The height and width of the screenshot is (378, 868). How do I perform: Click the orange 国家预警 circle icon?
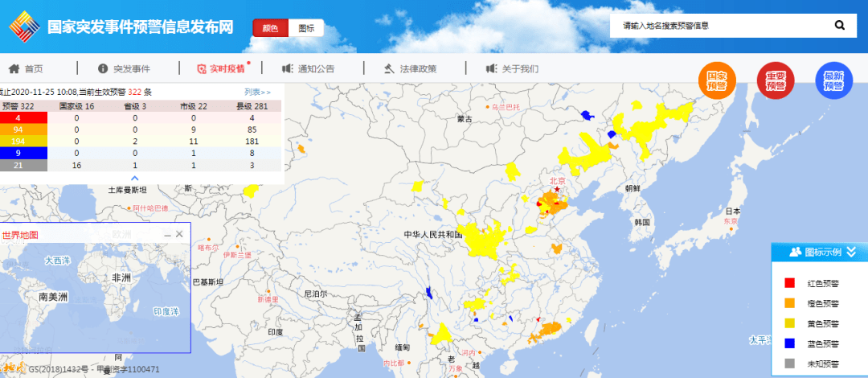(717, 80)
